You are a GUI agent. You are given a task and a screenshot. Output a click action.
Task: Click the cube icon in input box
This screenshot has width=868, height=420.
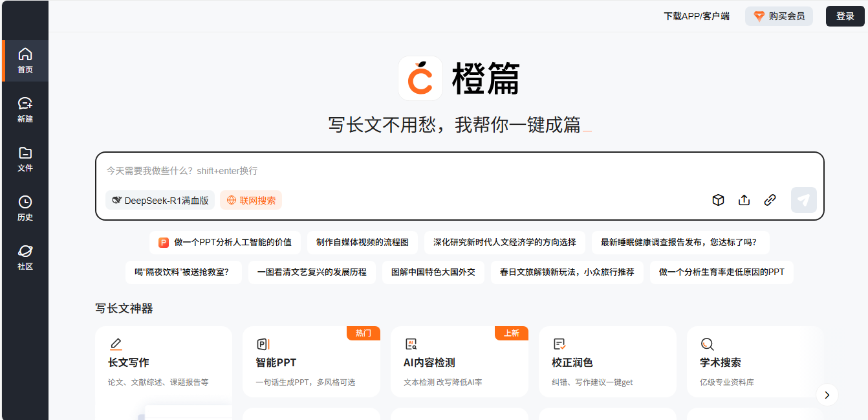click(x=718, y=200)
